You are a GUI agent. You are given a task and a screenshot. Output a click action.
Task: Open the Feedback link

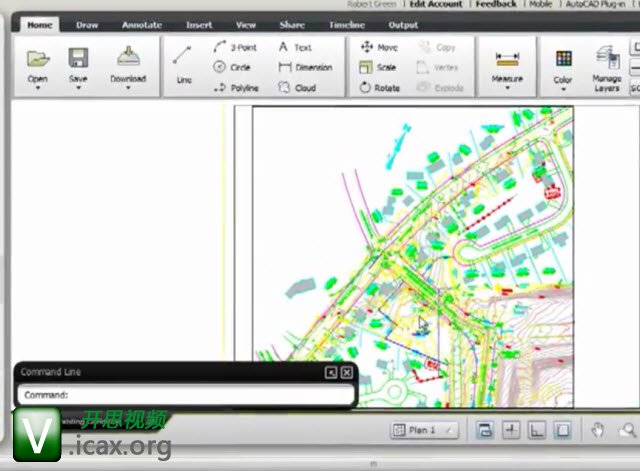[496, 4]
